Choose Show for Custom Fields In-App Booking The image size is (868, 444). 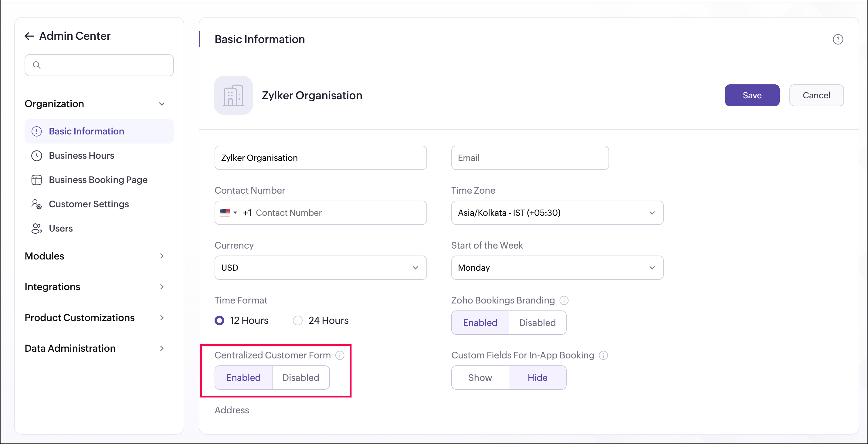(480, 377)
